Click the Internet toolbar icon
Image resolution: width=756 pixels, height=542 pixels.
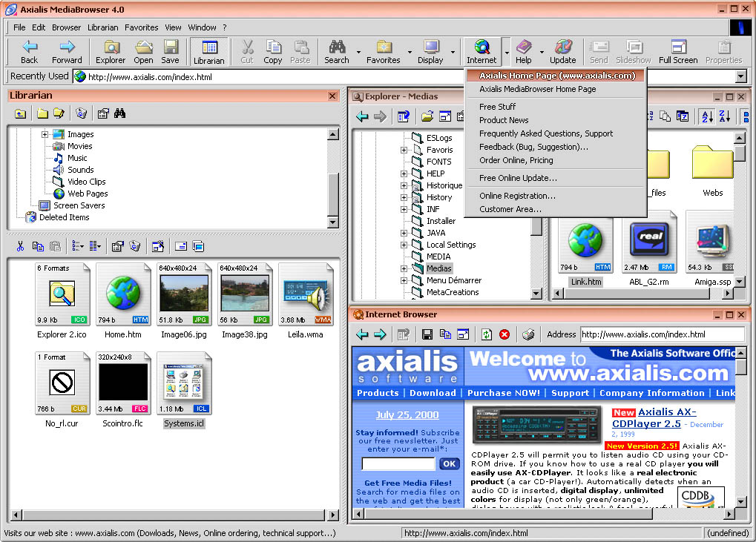(x=481, y=52)
